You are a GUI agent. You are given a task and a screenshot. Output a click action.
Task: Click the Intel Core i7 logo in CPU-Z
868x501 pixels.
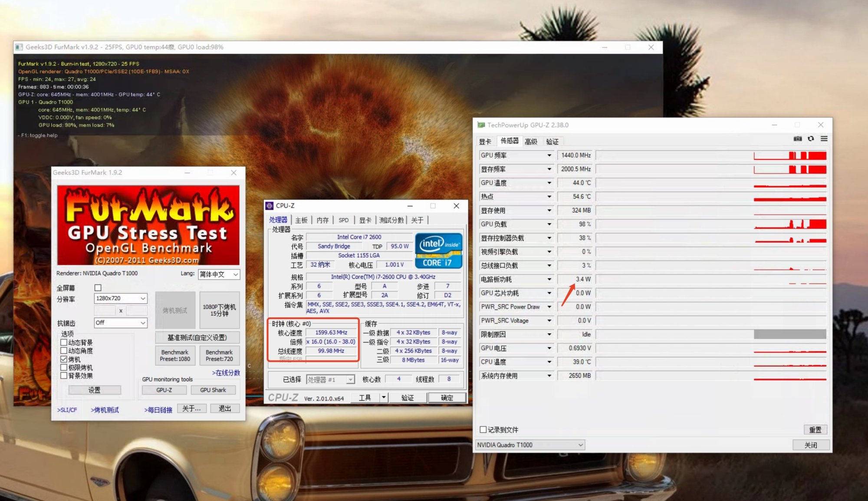[439, 251]
